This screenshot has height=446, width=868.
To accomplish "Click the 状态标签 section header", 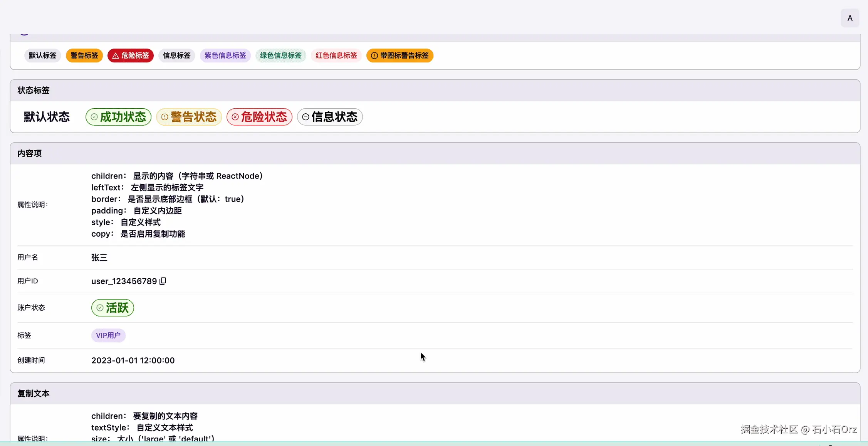I will coord(34,91).
